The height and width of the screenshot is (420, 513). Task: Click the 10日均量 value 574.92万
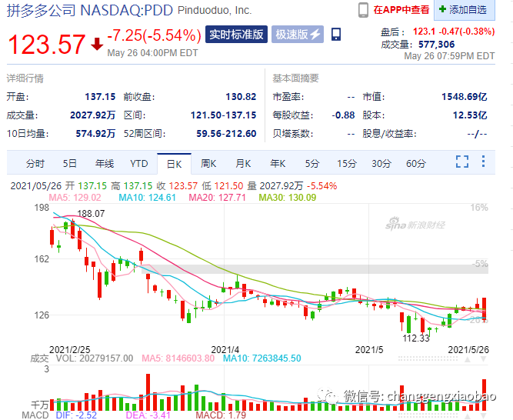tap(95, 134)
